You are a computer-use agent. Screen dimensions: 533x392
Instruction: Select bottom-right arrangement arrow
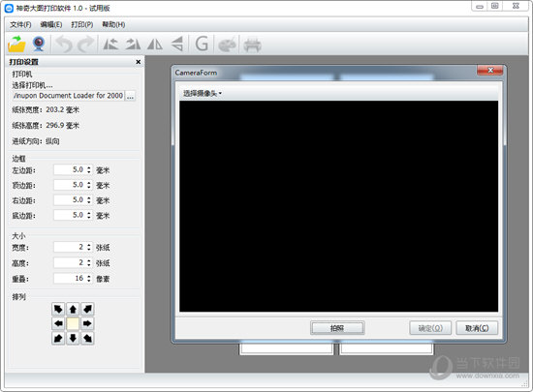coord(87,338)
